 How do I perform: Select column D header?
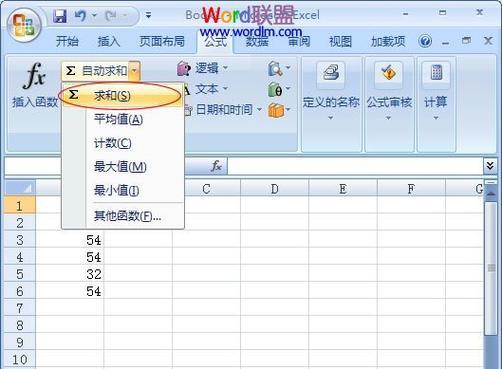(274, 189)
